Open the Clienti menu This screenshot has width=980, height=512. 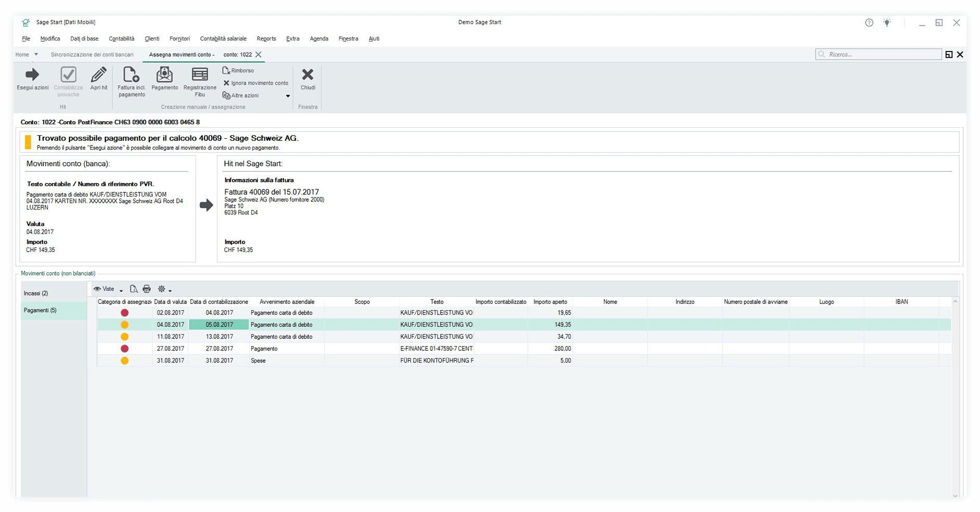coord(152,38)
